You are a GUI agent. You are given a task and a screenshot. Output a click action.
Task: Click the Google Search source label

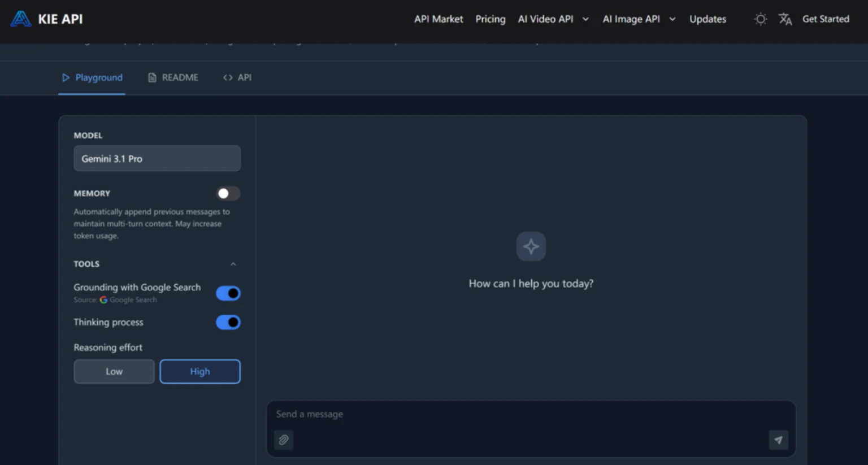click(x=115, y=300)
